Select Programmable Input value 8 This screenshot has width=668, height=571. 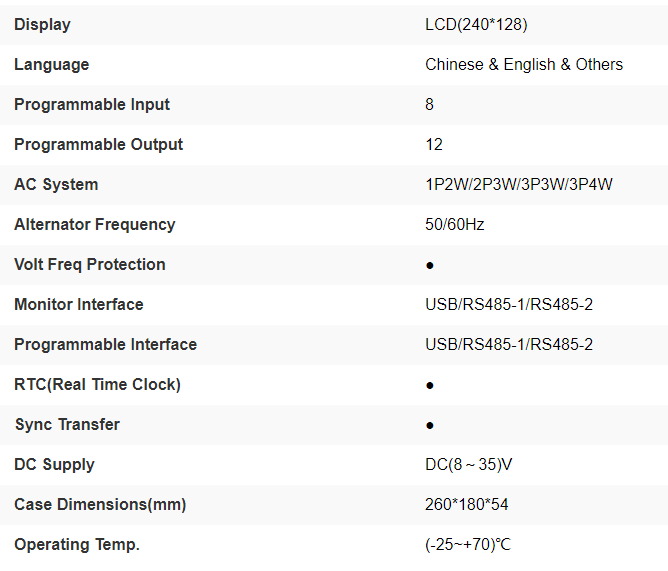(430, 104)
